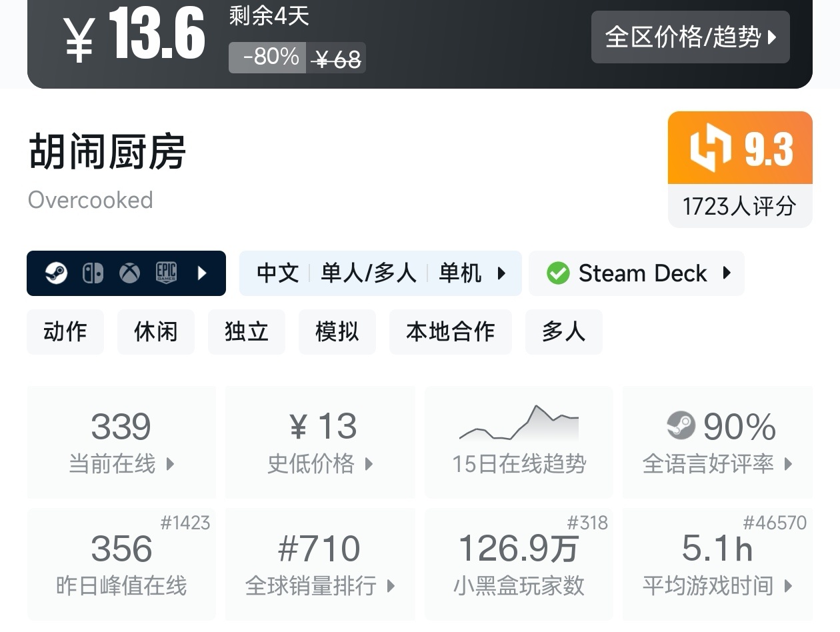Image resolution: width=840 pixels, height=632 pixels.
Task: Tap the 多人 tag
Action: pyautogui.click(x=563, y=331)
